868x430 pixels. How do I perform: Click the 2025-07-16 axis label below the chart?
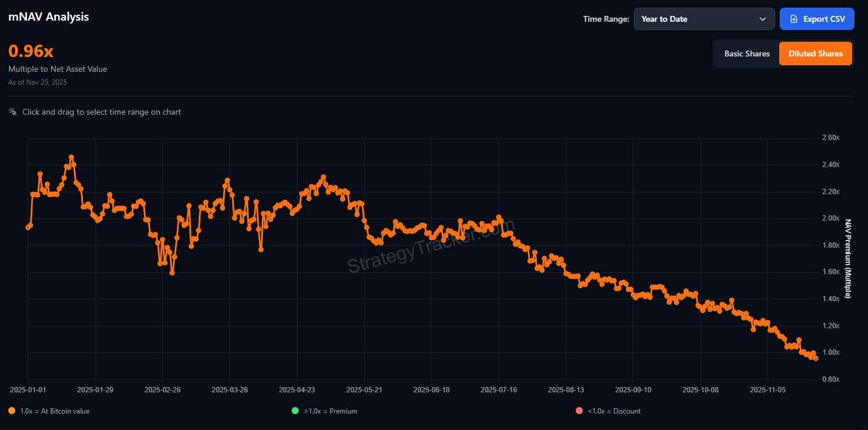click(498, 389)
